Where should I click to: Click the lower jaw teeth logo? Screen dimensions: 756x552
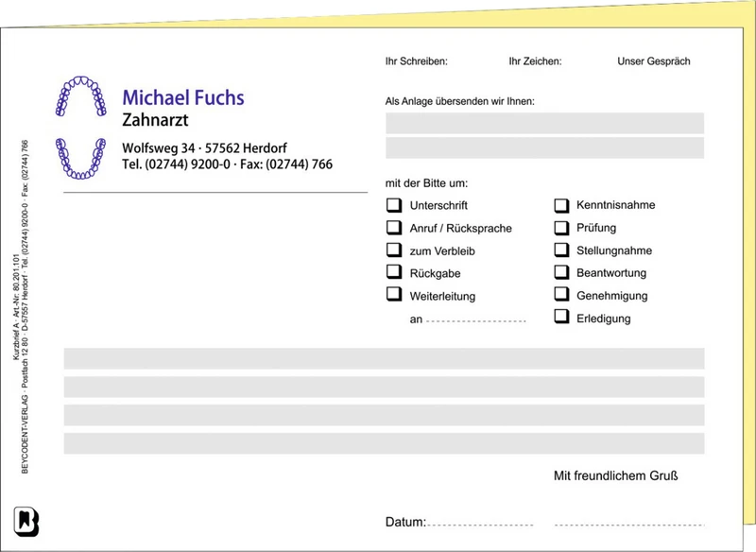tap(80, 158)
